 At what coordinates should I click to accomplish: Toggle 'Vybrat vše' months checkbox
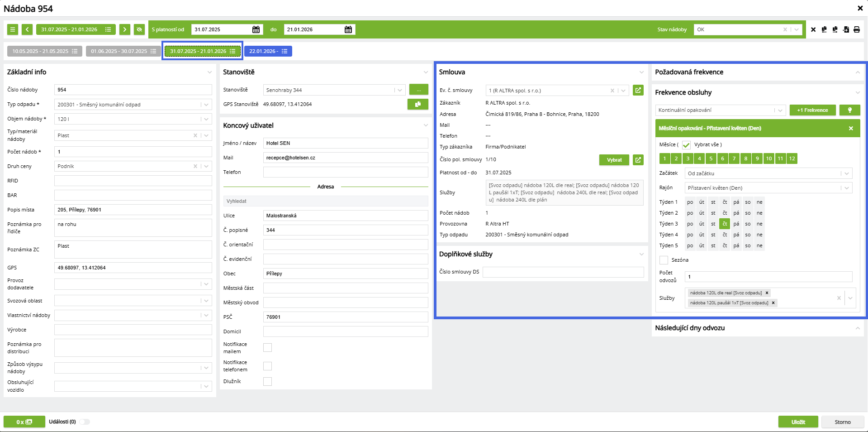point(687,145)
